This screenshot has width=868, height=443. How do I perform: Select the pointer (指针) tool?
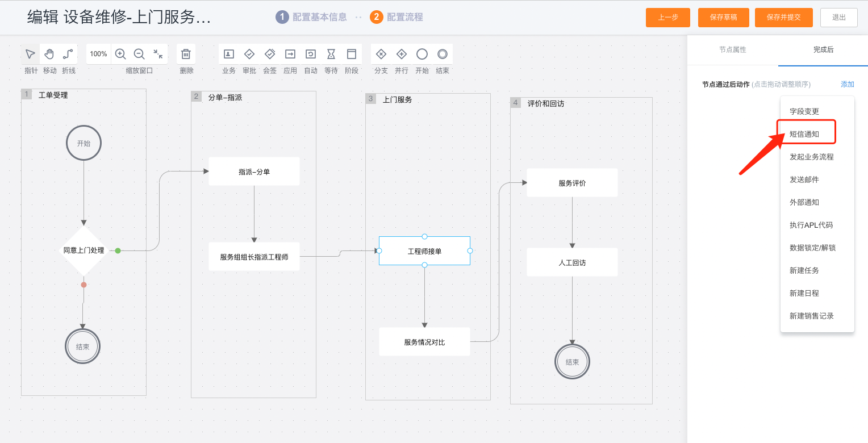pos(31,54)
